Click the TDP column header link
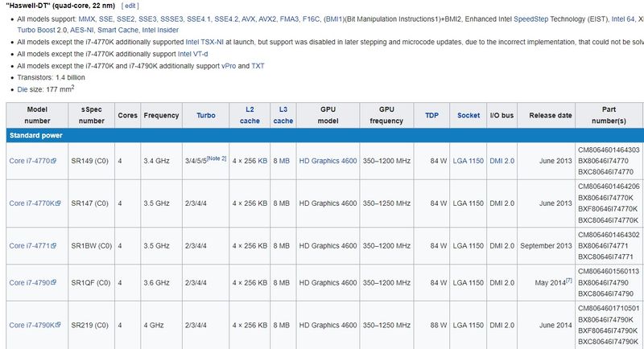Screen dimensions: 644x349 (431, 115)
